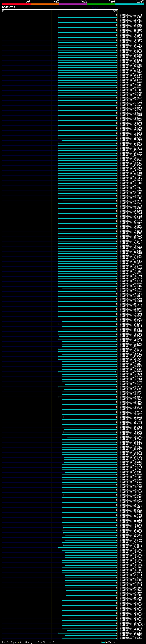146x644 pixels.
Task: Select hit label UniRef100_Q42260
Action: 131,324
